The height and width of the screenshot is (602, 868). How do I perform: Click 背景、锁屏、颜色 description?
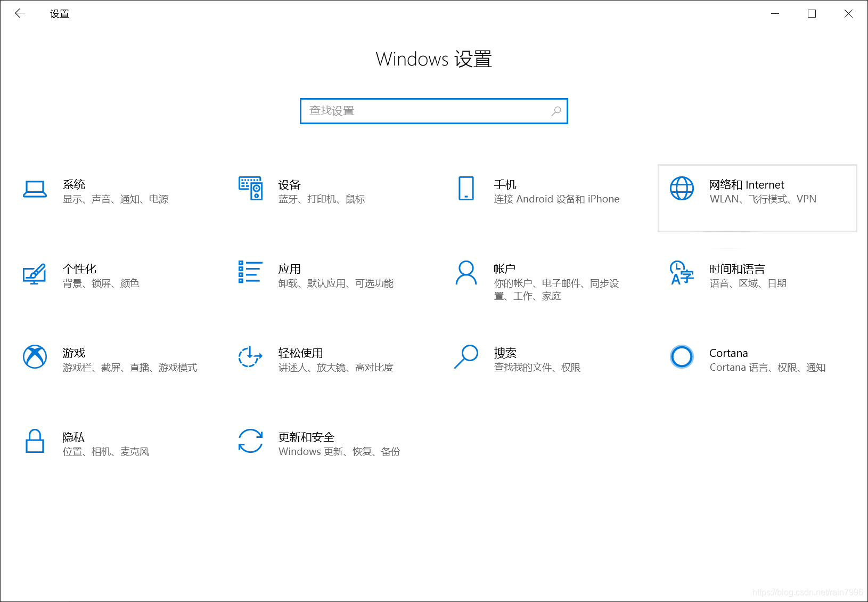tap(101, 283)
